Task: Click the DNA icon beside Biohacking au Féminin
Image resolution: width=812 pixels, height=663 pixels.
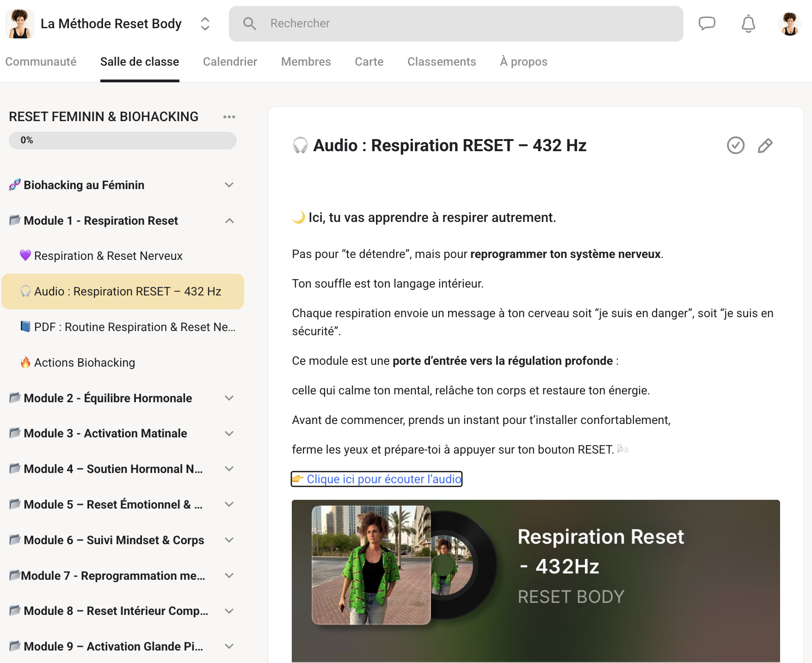Action: pyautogui.click(x=15, y=184)
